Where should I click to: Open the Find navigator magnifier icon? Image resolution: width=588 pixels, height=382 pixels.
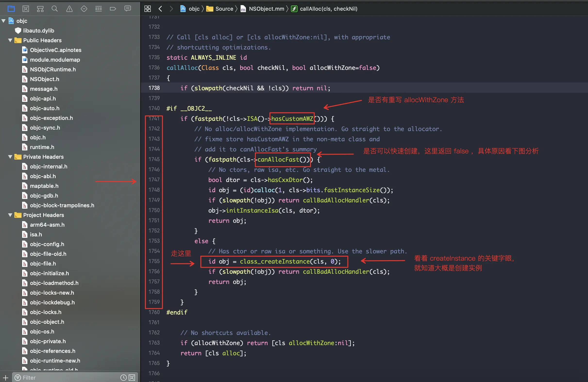(55, 9)
